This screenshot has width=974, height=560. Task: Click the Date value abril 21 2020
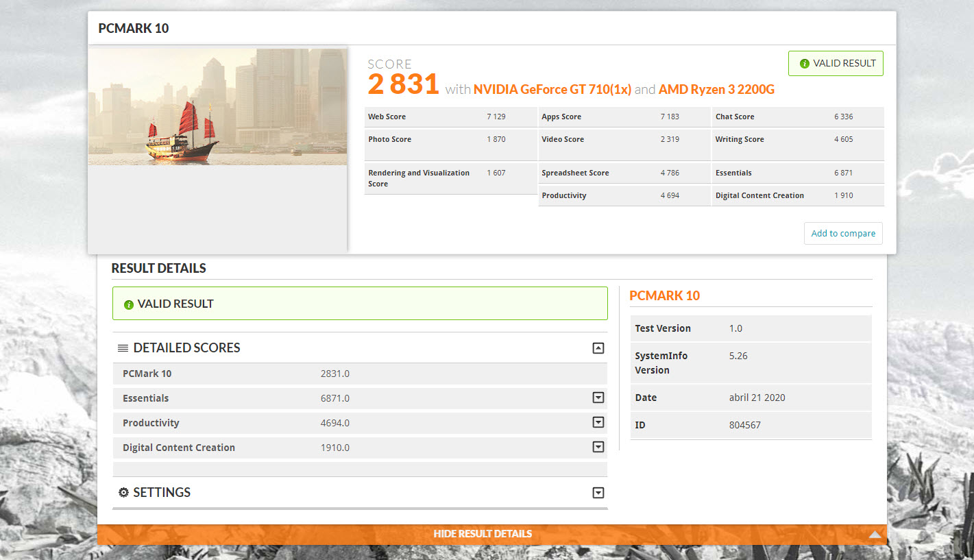point(757,398)
